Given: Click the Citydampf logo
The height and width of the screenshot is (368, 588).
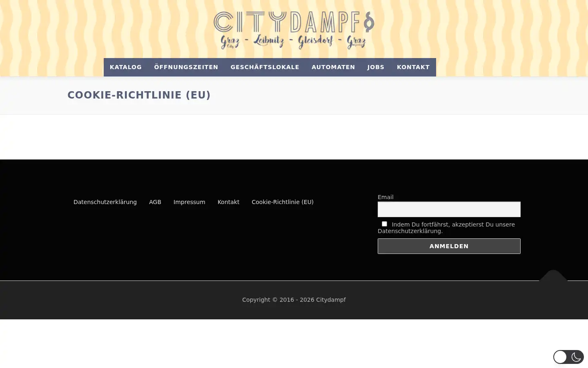Looking at the screenshot, I should coord(294,30).
